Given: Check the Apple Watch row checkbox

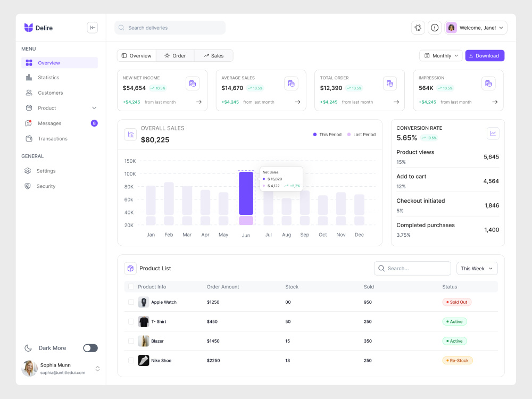Looking at the screenshot, I should click(131, 302).
